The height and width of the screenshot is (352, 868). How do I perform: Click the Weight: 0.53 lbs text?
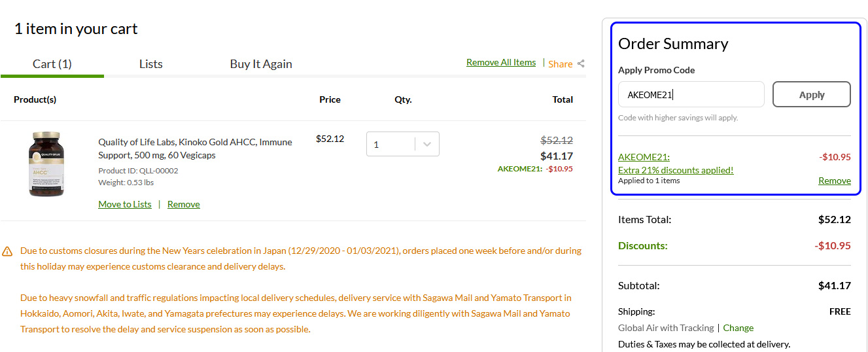point(125,183)
